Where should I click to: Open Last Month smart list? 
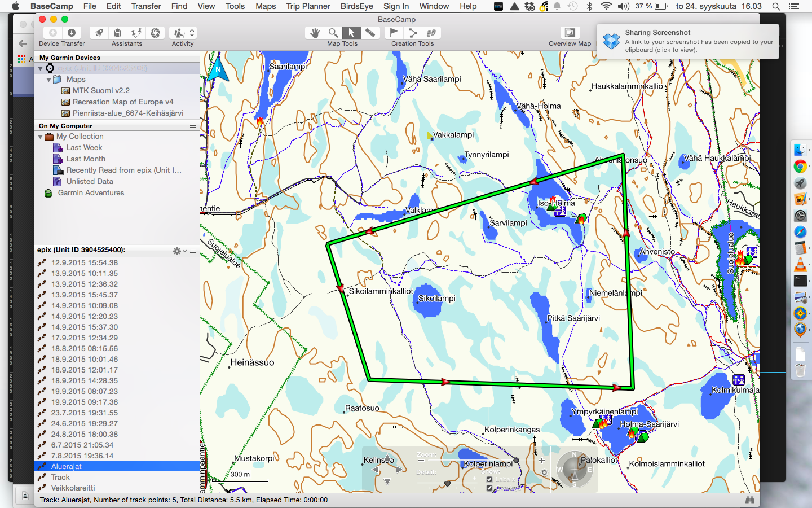86,159
